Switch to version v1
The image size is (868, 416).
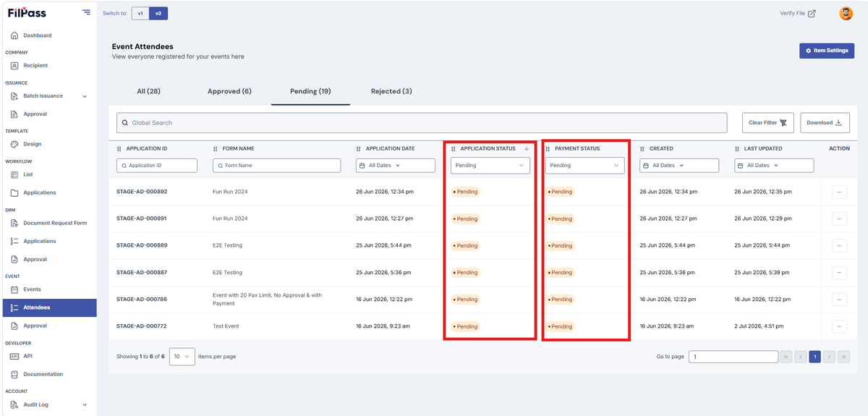tap(140, 13)
